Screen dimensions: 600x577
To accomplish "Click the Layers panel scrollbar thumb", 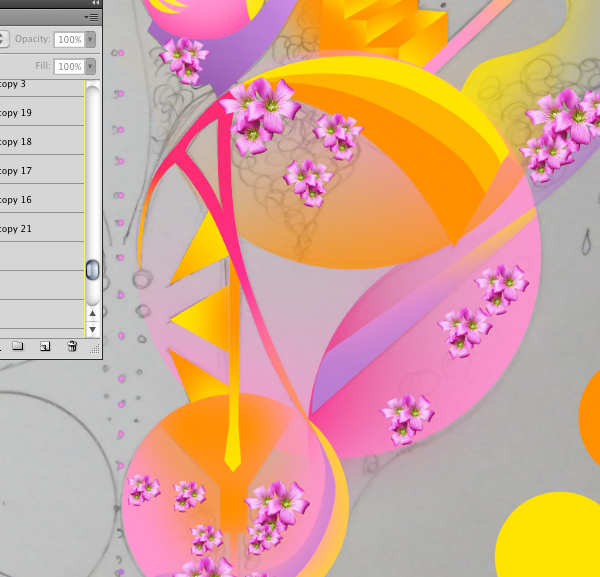I will [92, 270].
